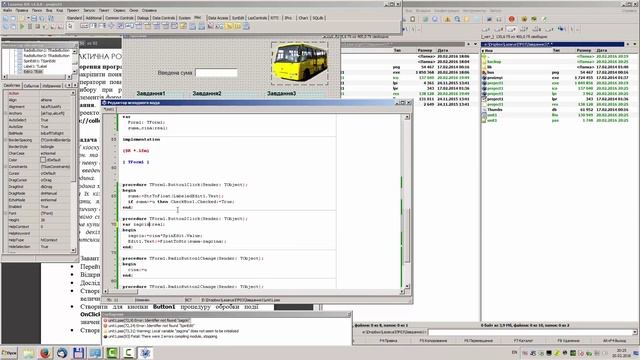The height and width of the screenshot is (360, 640).
Task: Open Thunderbird from the taskbar
Action: click(x=62, y=353)
